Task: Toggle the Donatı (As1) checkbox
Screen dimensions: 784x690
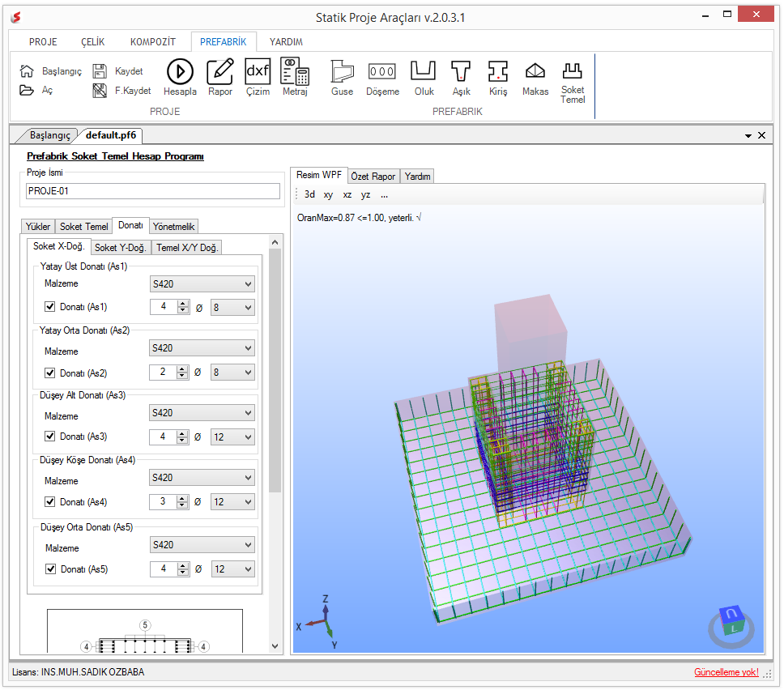Action: [49, 306]
